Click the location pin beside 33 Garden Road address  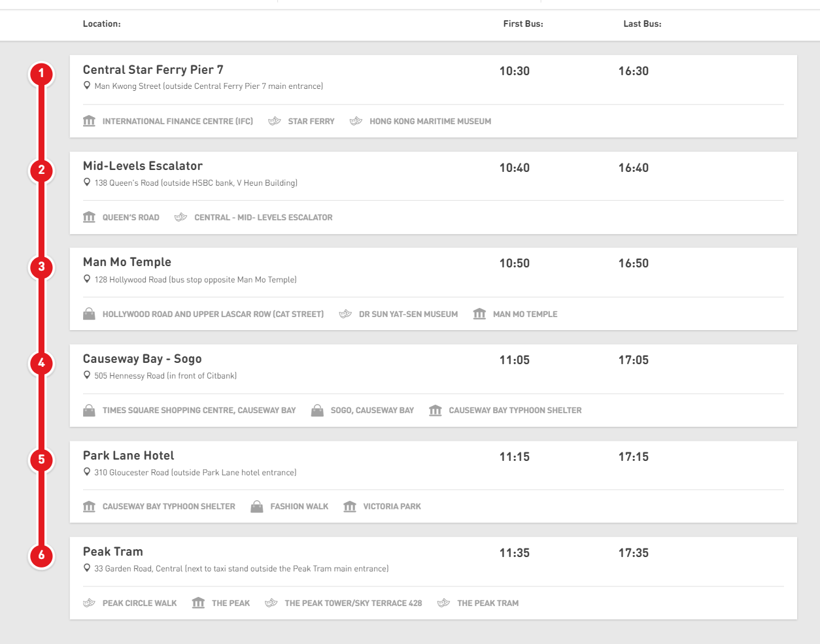point(87,568)
